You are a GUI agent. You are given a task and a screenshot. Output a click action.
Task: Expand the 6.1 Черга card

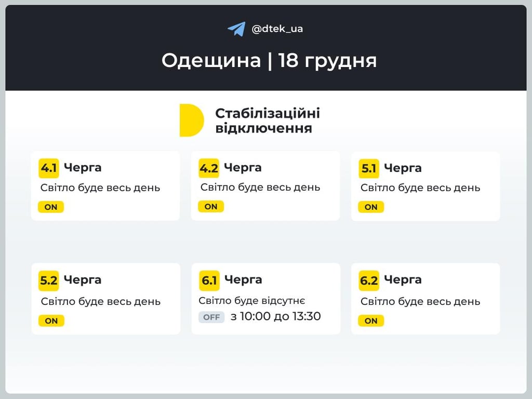(x=265, y=298)
